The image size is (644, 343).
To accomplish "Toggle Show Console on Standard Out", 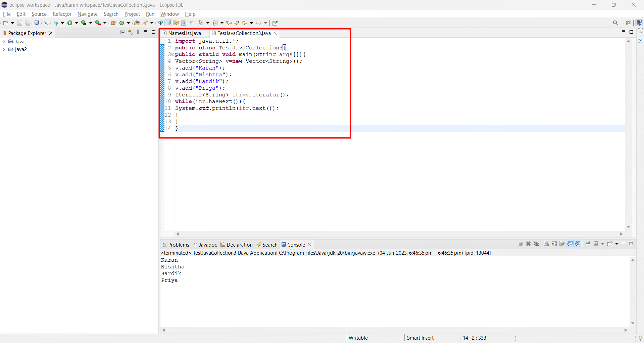I will coord(570,244).
